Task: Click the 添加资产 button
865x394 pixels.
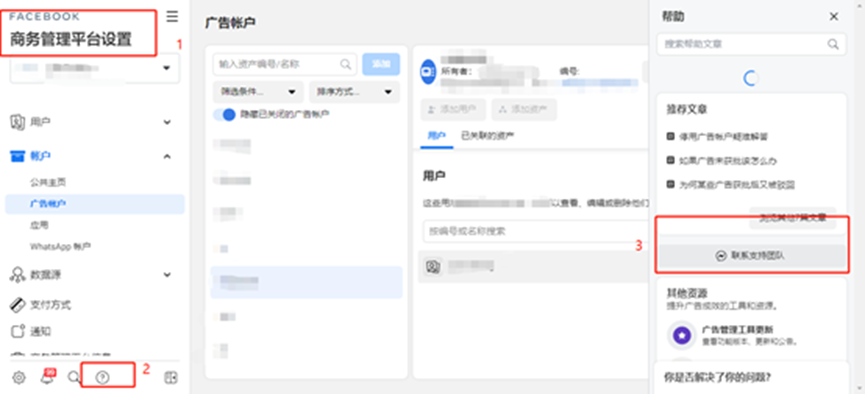Action: pos(524,109)
